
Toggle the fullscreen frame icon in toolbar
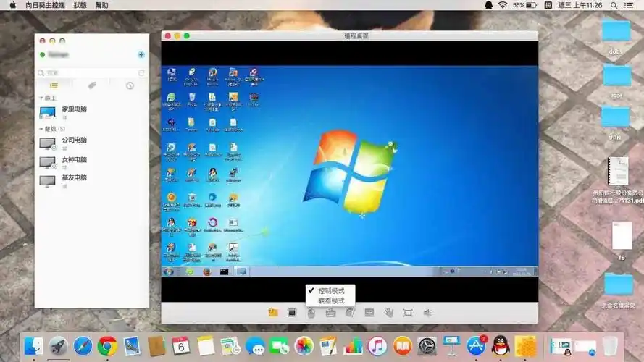point(408,313)
